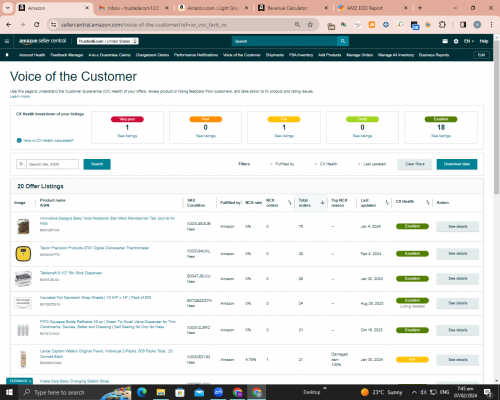
Task: Click the search magnifier button in header
Action: 343,41
